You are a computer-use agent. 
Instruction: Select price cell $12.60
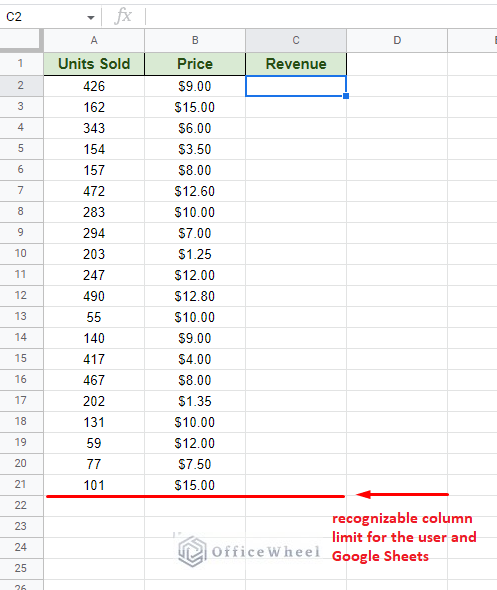click(x=195, y=191)
